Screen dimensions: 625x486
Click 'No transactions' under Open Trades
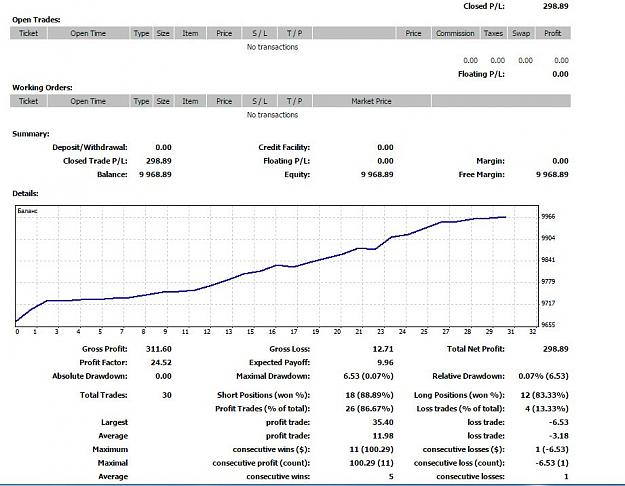coord(272,47)
